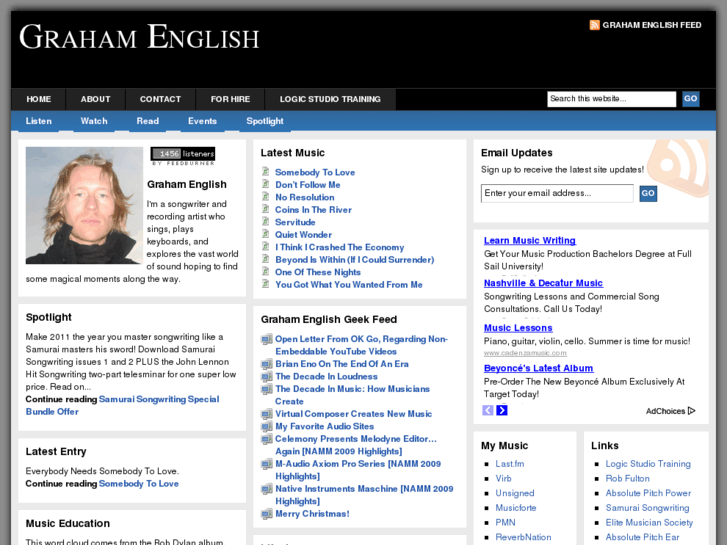The image size is (727, 545).
Task: Click music icon beside Beyond Is Within
Action: (x=266, y=259)
